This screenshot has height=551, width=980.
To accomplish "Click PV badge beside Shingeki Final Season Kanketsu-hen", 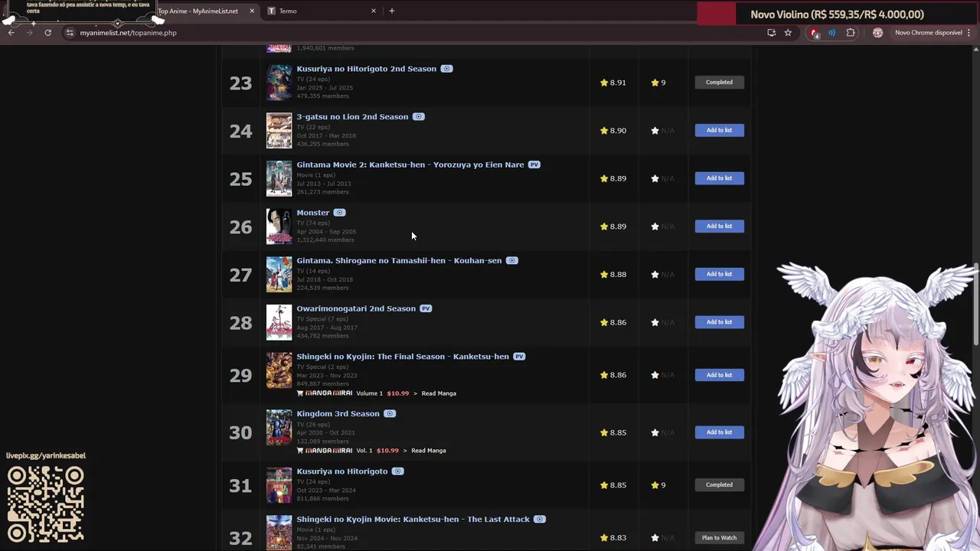I will point(519,357).
